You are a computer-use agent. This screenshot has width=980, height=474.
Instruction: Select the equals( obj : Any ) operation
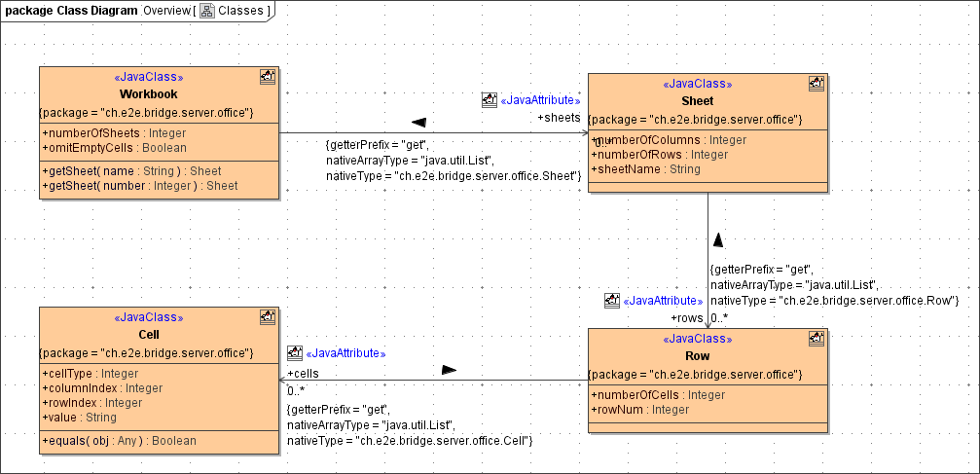[x=119, y=441]
